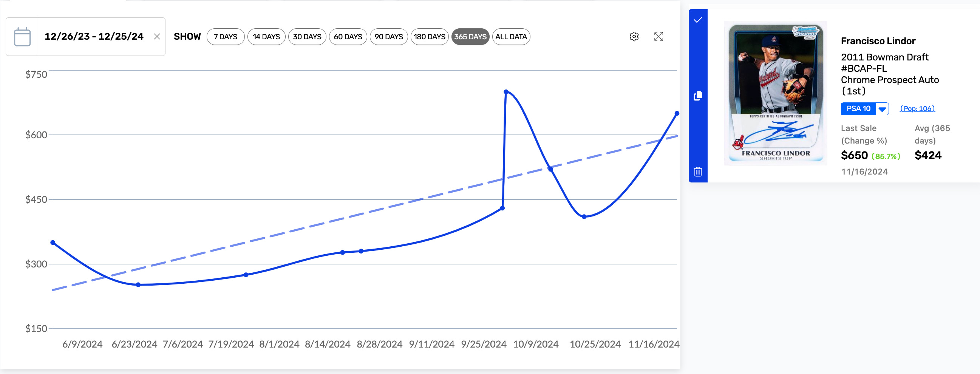Click the Francisco Lindor card thumbnail

[x=775, y=93]
